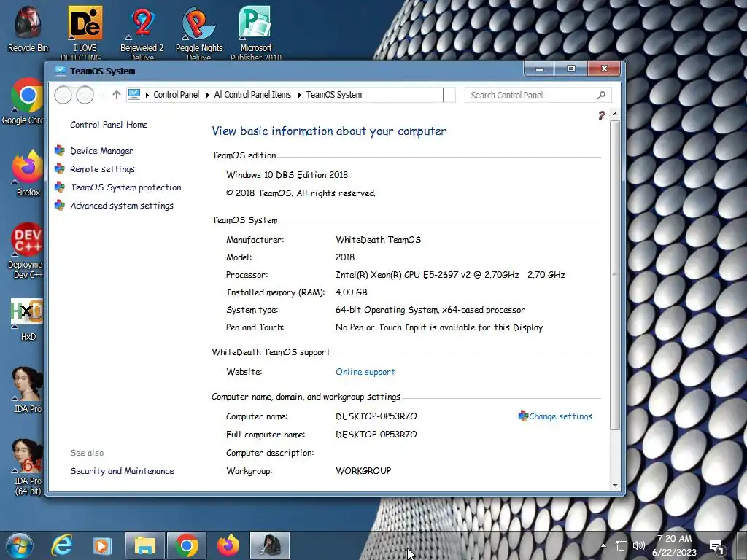This screenshot has height=560, width=747.
Task: Click scrollbar up arrow in System window
Action: point(614,114)
